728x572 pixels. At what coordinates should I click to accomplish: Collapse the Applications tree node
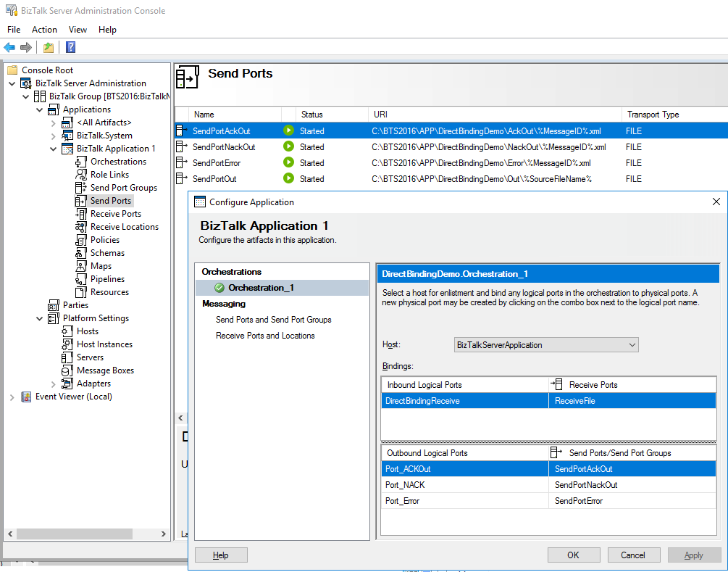(39, 109)
